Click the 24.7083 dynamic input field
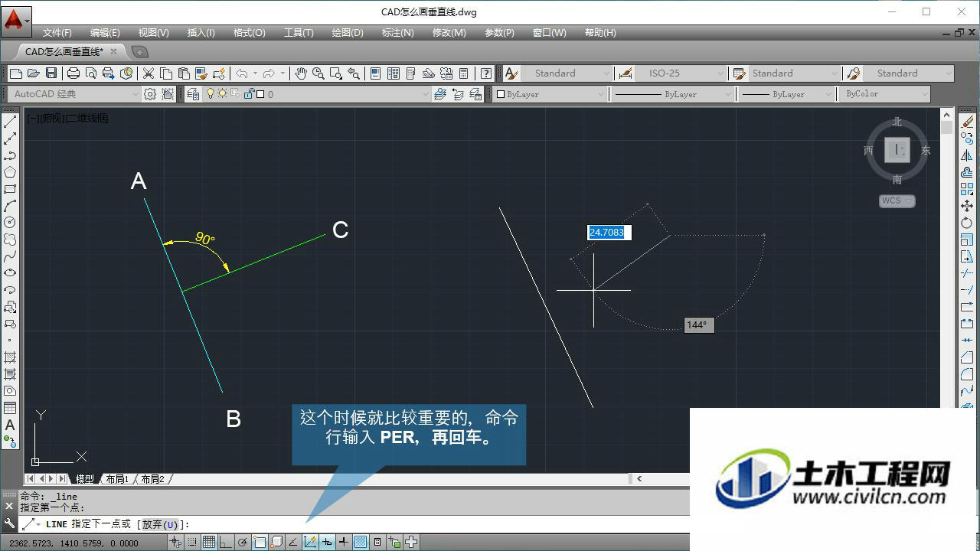Screen dimensions: 980x551 click(x=609, y=232)
